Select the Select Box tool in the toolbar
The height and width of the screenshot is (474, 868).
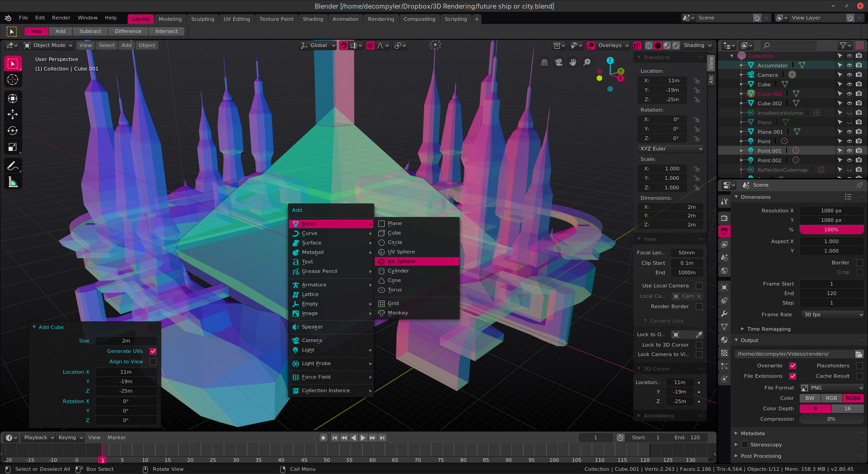(x=13, y=64)
